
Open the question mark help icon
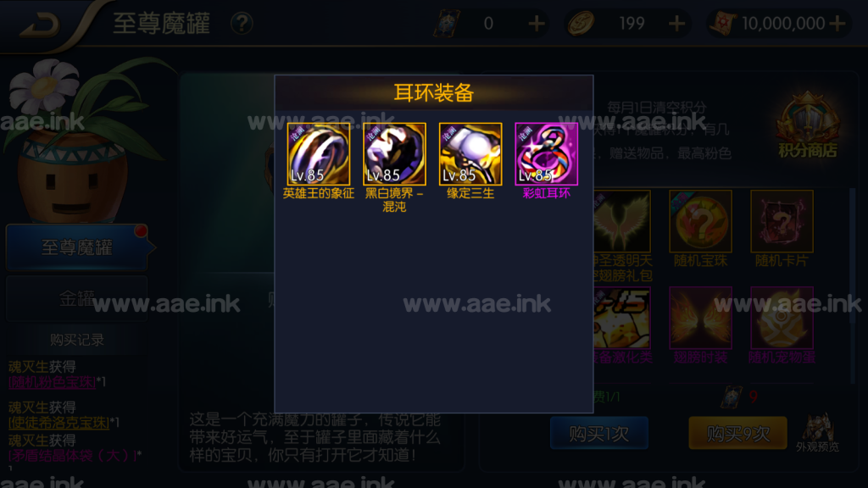pos(242,24)
